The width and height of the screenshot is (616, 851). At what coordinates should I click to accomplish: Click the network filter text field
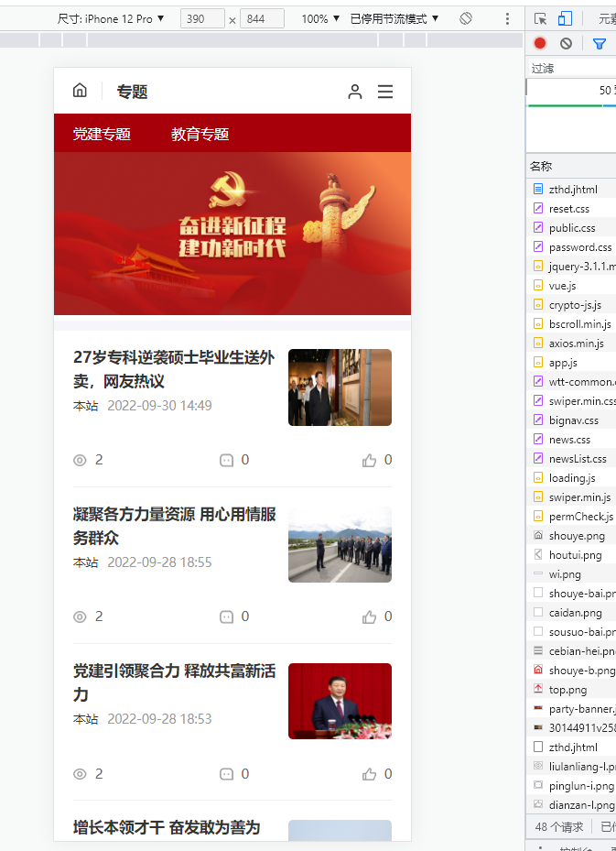572,68
